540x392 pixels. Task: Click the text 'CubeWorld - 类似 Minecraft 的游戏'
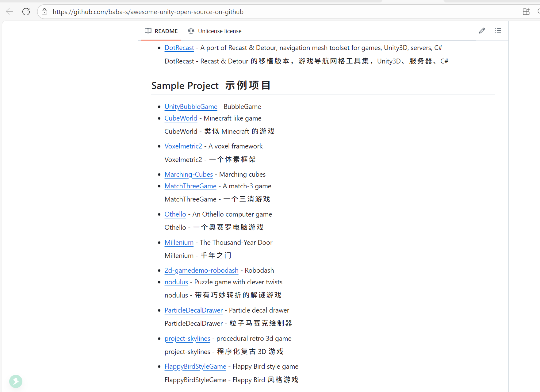220,131
